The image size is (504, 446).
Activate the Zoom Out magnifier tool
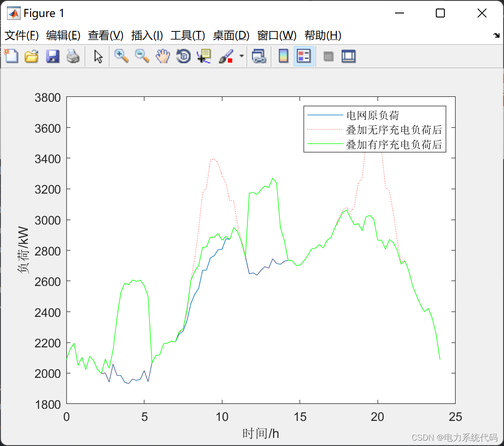142,56
